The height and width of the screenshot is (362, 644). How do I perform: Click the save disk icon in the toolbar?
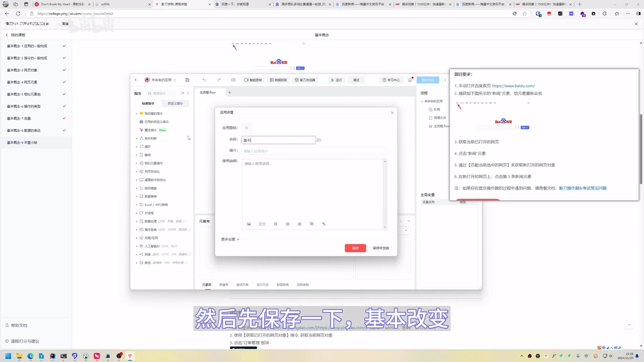(x=187, y=80)
